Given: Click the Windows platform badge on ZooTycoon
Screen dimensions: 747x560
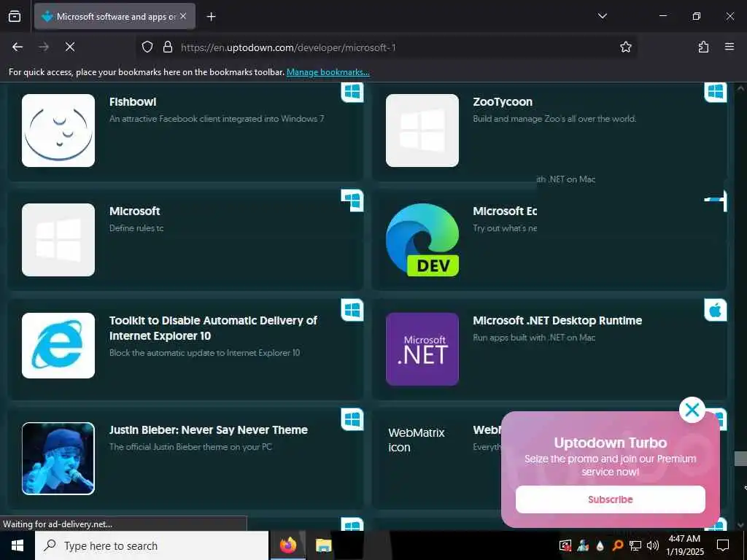Looking at the screenshot, I should tap(716, 92).
